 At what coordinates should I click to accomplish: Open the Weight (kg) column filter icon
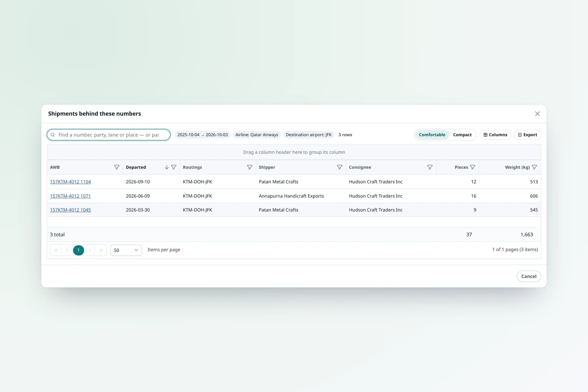pyautogui.click(x=534, y=167)
